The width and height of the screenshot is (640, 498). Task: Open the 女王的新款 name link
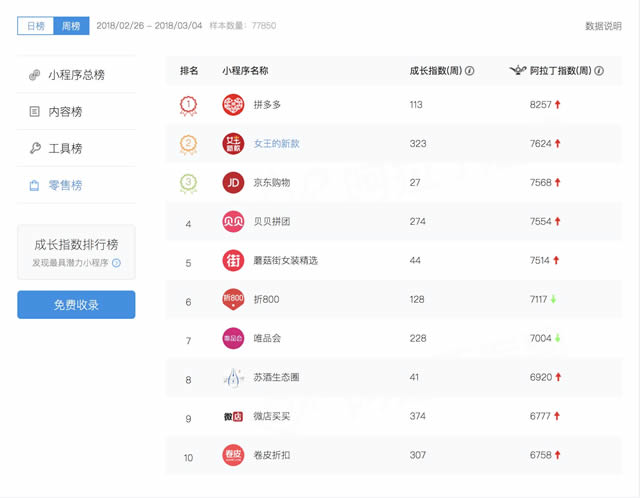click(x=277, y=143)
